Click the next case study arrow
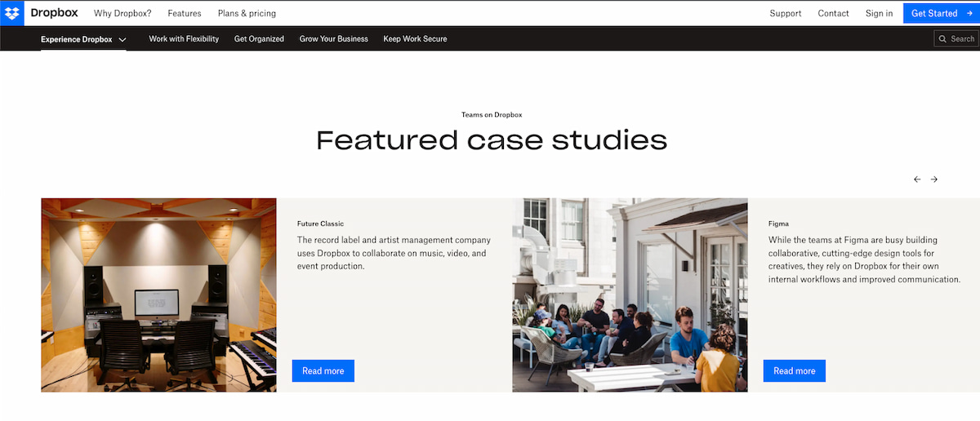This screenshot has height=421, width=980. tap(934, 179)
